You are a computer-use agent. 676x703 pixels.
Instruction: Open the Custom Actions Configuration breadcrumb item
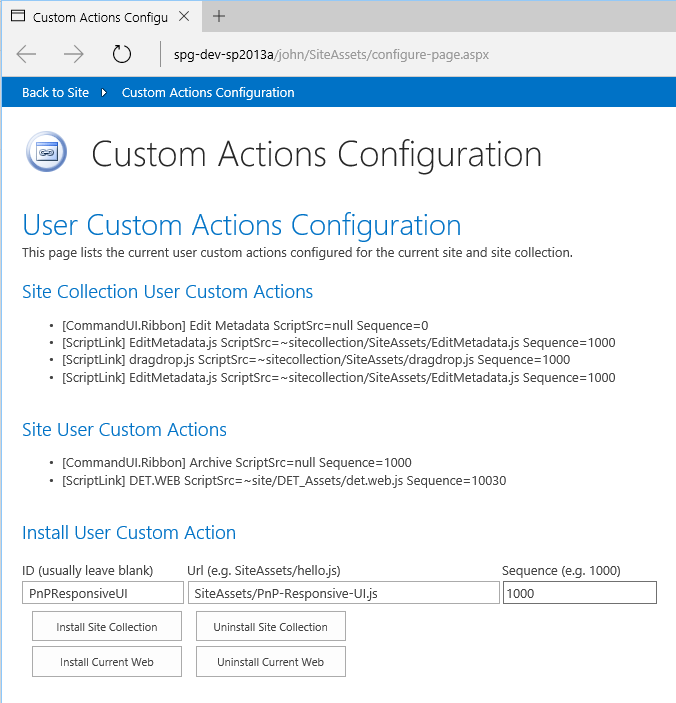coord(208,93)
